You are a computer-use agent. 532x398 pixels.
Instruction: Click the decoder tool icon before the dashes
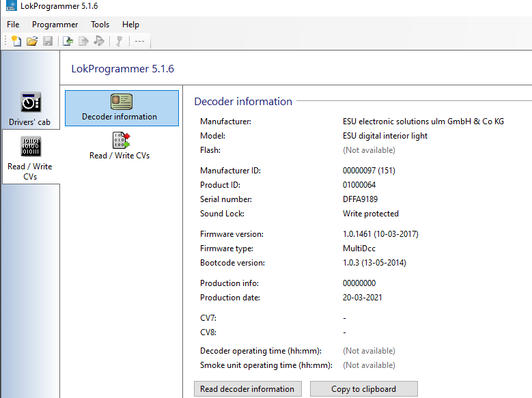coord(119,41)
